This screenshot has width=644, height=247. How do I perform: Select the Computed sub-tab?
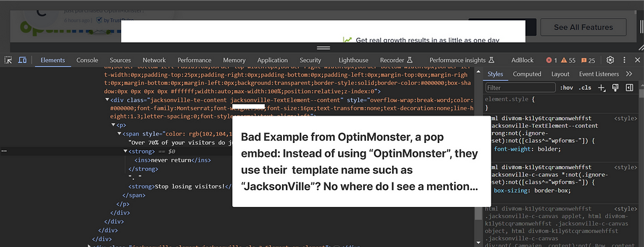[x=527, y=74]
